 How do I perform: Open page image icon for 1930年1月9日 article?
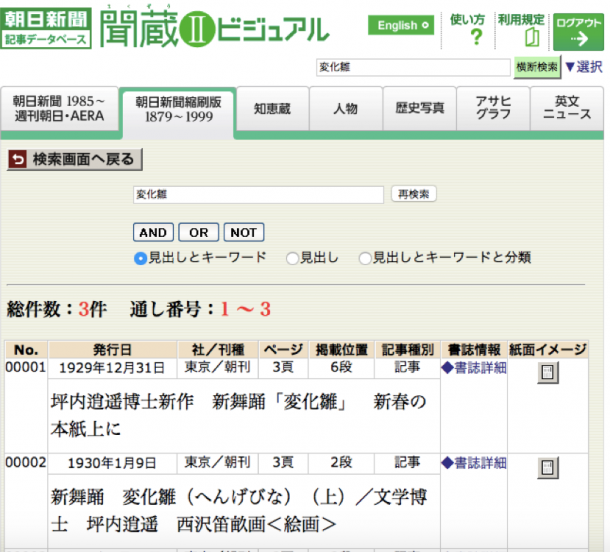point(548,468)
